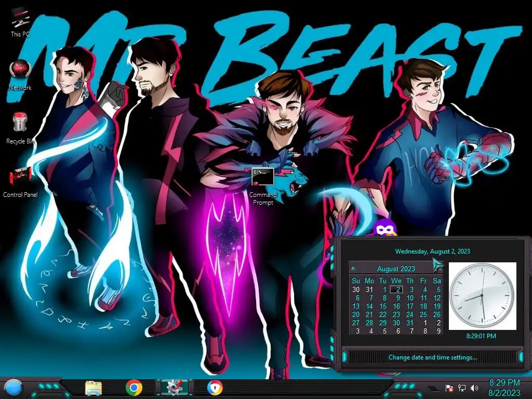Open the Control Panel desktop icon
Screen dimensions: 532x399
point(20,182)
